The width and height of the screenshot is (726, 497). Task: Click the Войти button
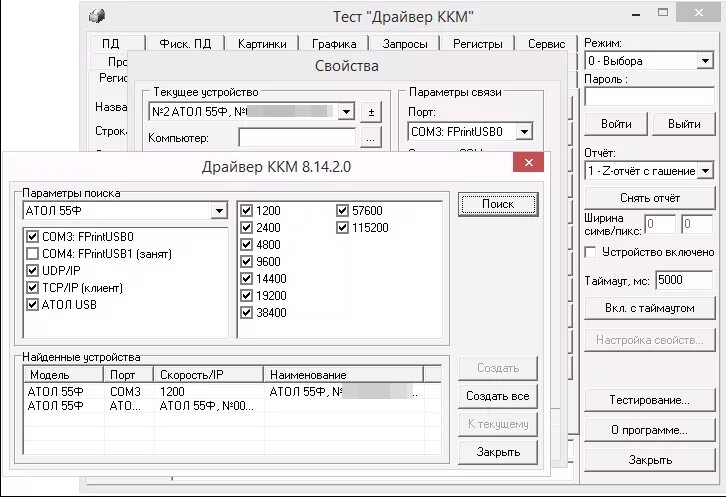point(616,124)
